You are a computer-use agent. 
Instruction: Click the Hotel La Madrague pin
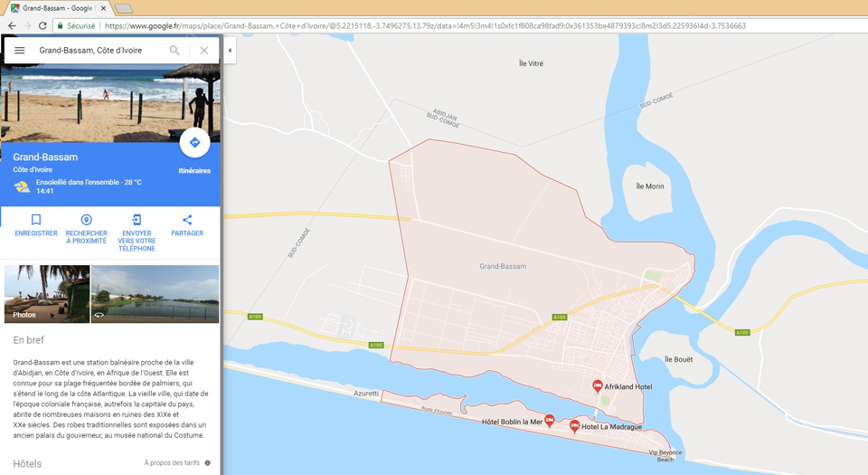[574, 426]
